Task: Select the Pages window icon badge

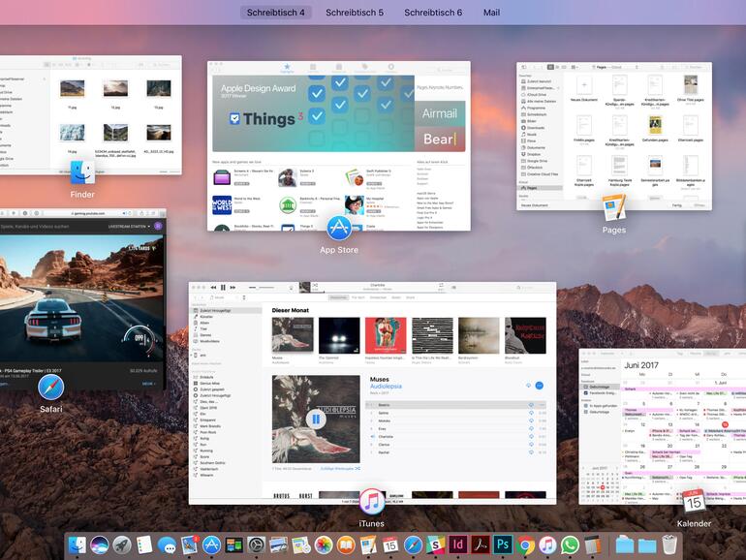Action: 613,206
